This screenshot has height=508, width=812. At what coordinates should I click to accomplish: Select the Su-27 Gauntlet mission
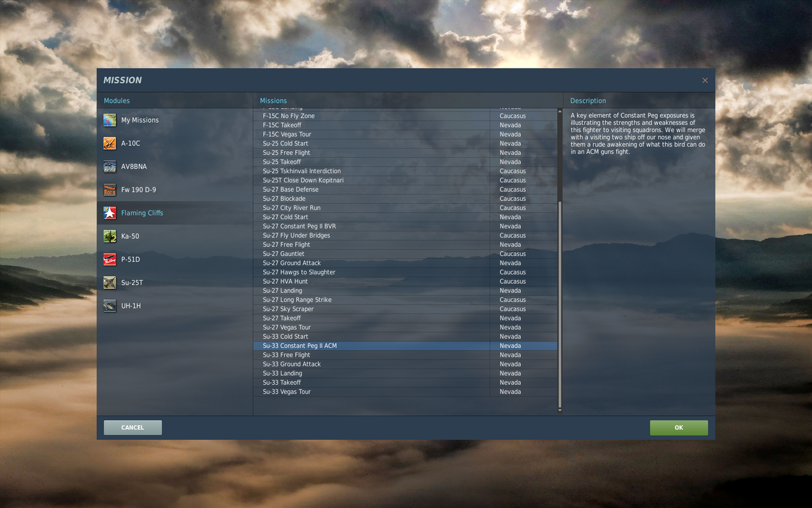(x=283, y=253)
